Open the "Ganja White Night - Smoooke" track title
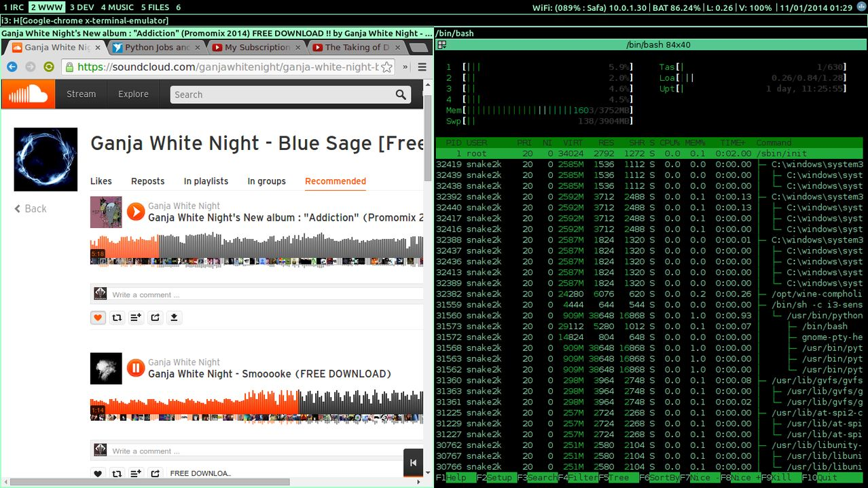The image size is (868, 488). tap(270, 374)
